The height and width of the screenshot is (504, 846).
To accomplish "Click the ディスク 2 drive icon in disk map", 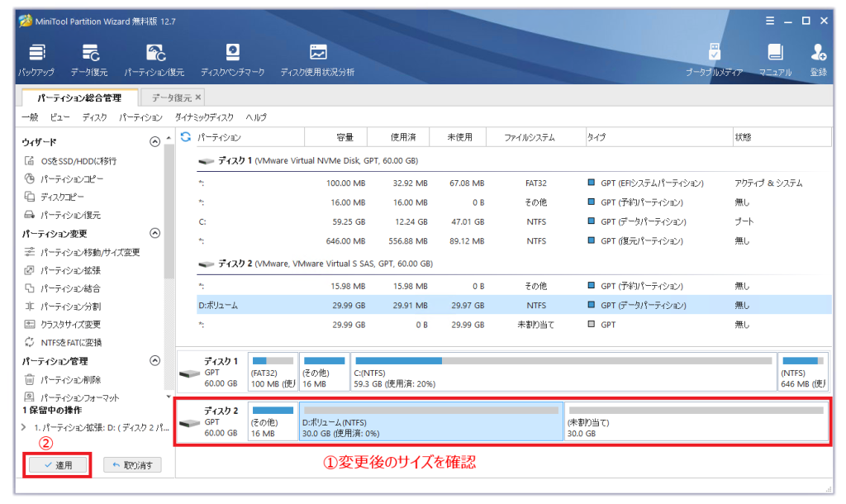I will (x=189, y=424).
